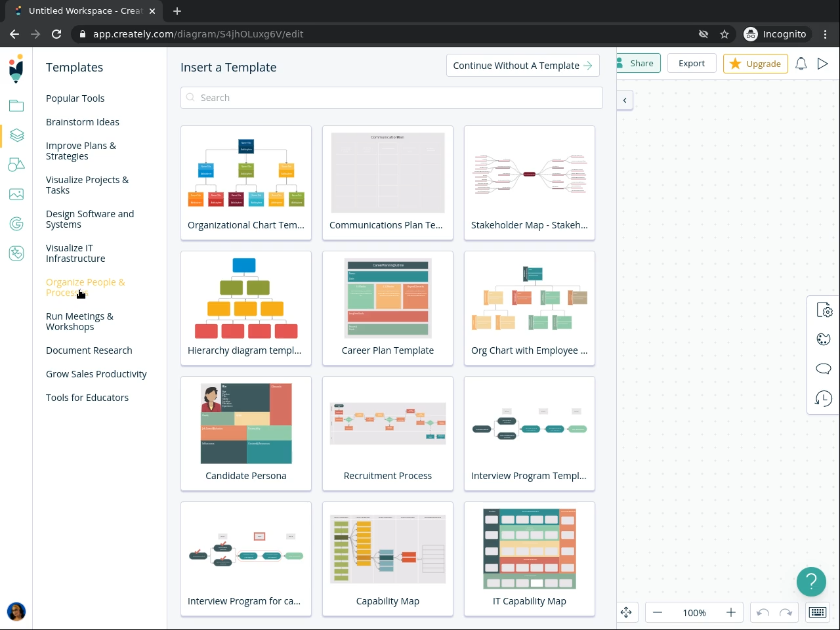Click the template Search field

(392, 98)
